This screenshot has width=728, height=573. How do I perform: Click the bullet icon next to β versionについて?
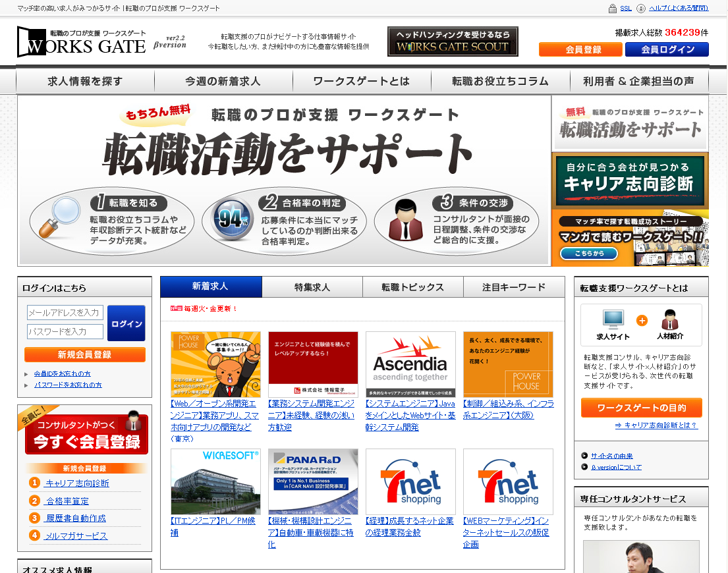pos(584,467)
